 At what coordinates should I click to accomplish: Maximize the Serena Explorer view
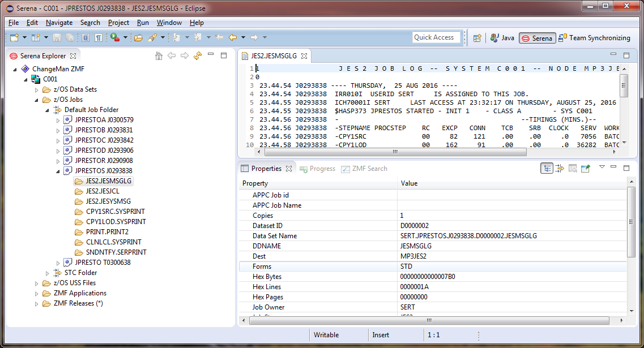tap(224, 55)
